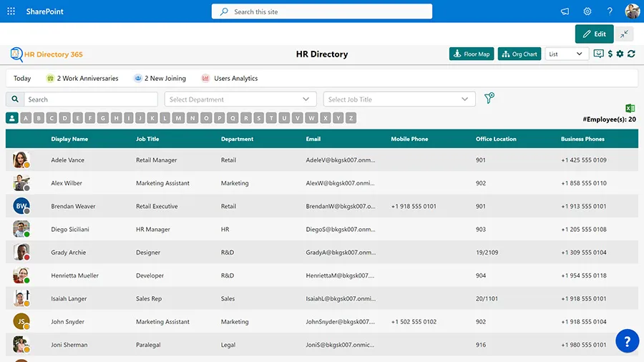The image size is (644, 362).
Task: Click Brendan Weaver's BW initials avatar
Action: (x=21, y=205)
